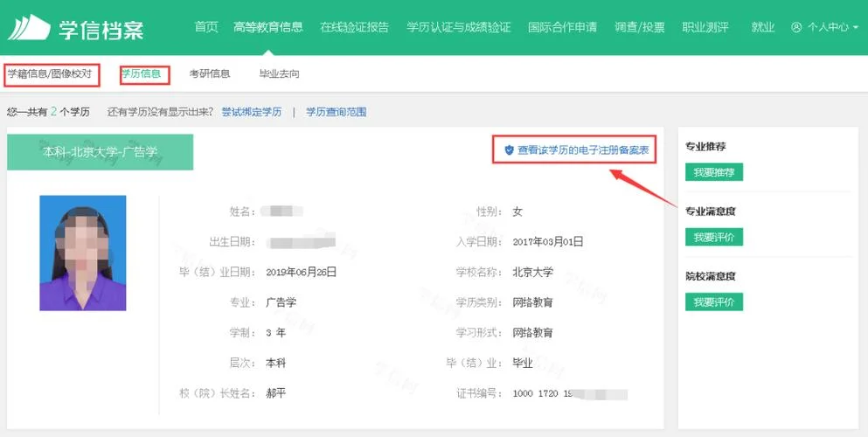
Task: Select the 本科-北京大学-广告学 degree tab
Action: coord(101,152)
